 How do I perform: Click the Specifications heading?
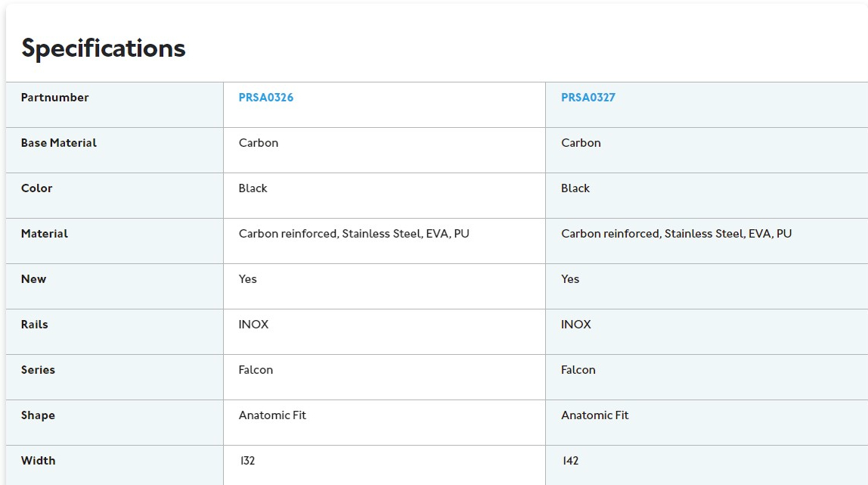pyautogui.click(x=104, y=48)
